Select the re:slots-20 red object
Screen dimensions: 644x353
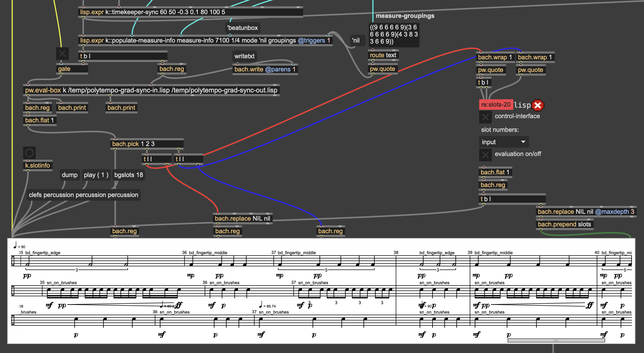pos(495,105)
